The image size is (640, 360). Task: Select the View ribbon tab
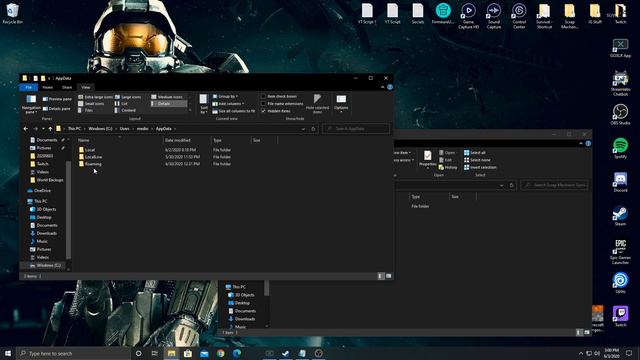tap(86, 87)
